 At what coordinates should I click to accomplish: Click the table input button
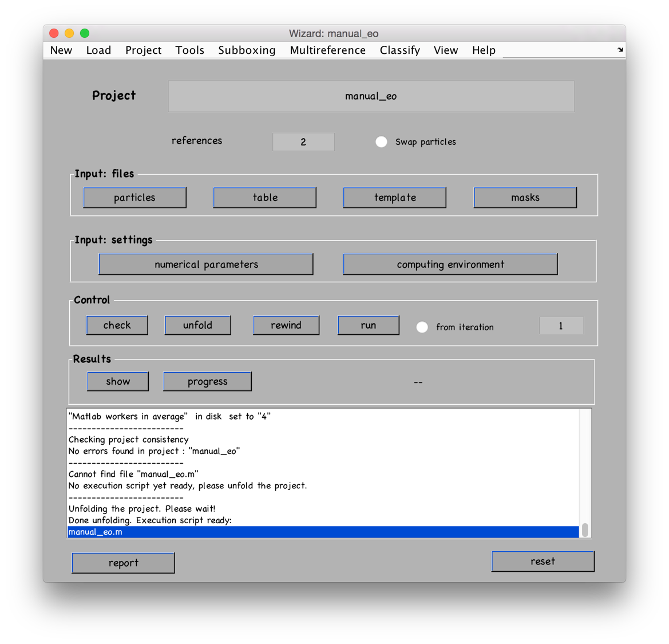[265, 197]
